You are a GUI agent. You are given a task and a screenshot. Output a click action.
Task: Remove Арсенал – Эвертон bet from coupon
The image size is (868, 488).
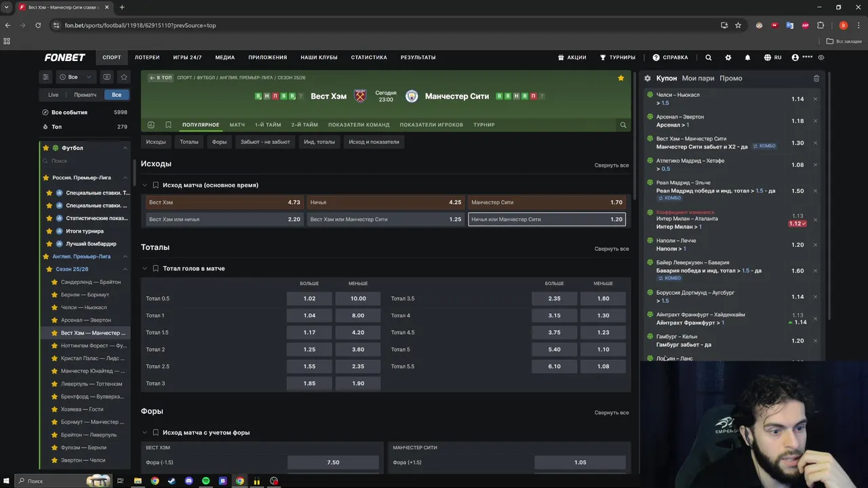(815, 121)
